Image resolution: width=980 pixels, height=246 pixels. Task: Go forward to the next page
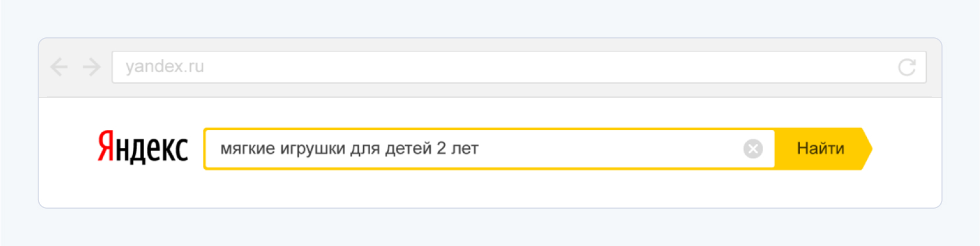tap(92, 67)
